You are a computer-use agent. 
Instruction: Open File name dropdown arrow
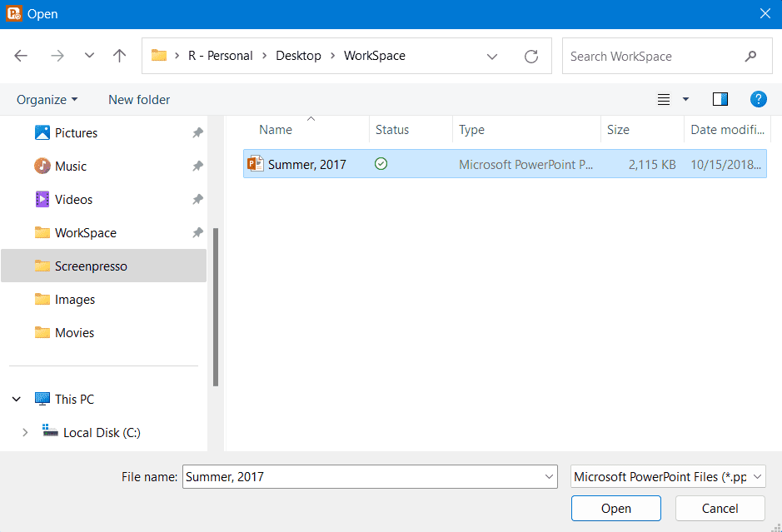549,477
